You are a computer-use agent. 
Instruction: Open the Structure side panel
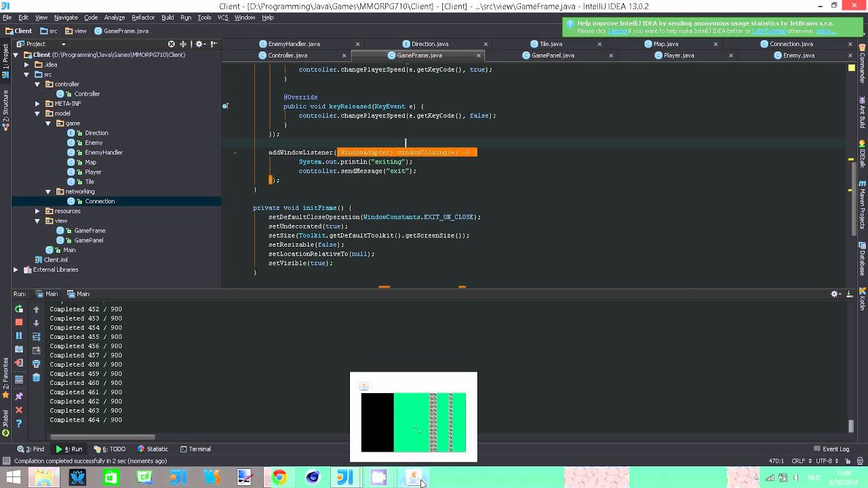pyautogui.click(x=5, y=109)
